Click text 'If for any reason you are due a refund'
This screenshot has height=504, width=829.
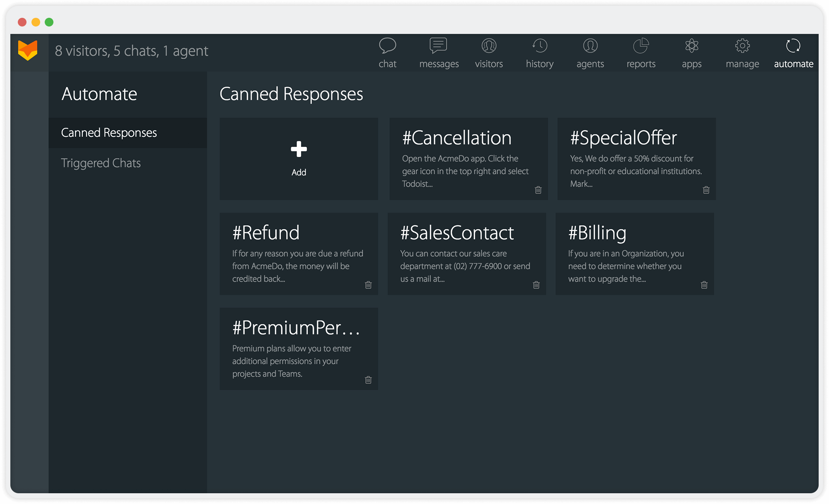click(298, 253)
